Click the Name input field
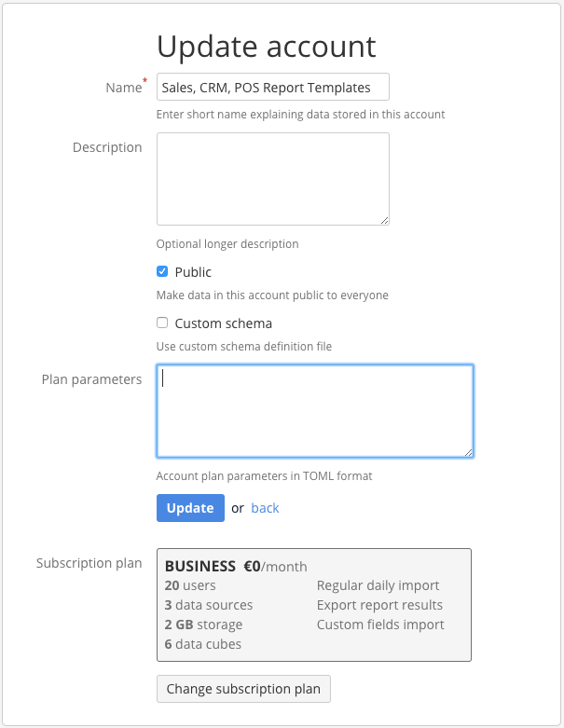This screenshot has height=728, width=564. [272, 88]
